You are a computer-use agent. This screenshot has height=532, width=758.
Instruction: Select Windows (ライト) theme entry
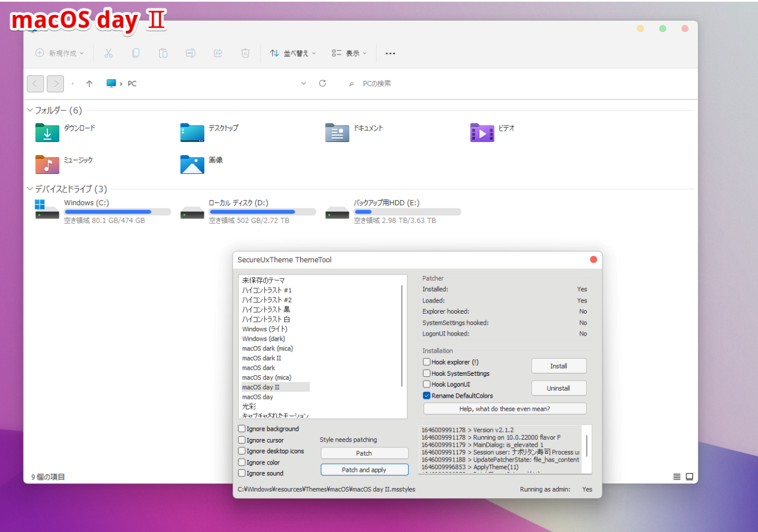(x=265, y=329)
